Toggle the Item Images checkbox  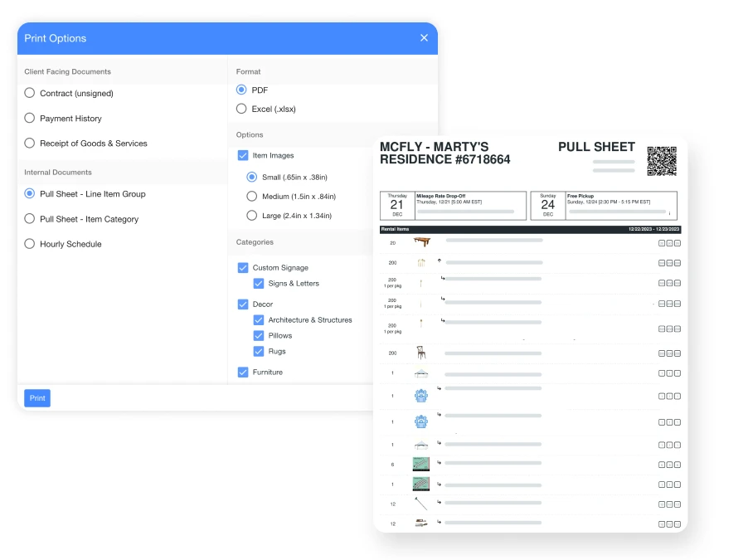click(243, 155)
